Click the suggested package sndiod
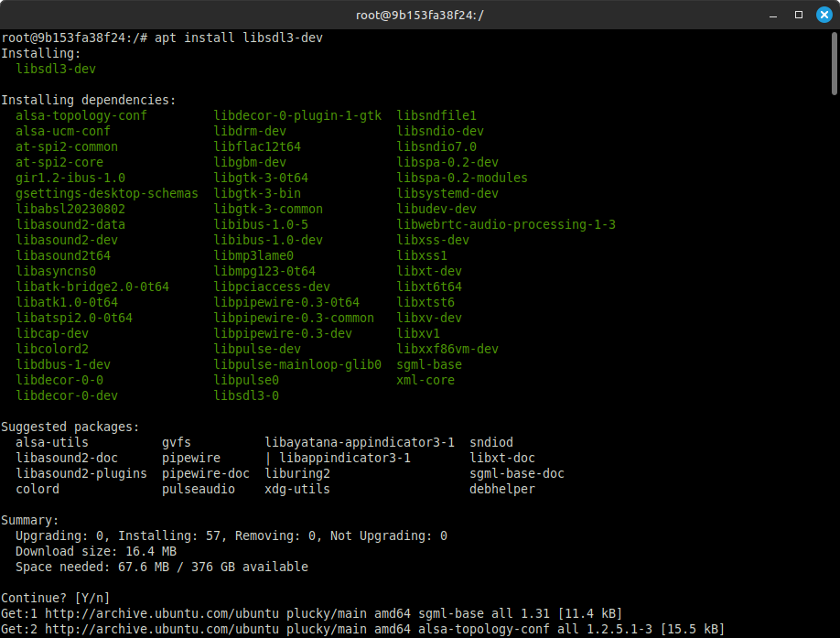This screenshot has width=840, height=638. coord(491,441)
